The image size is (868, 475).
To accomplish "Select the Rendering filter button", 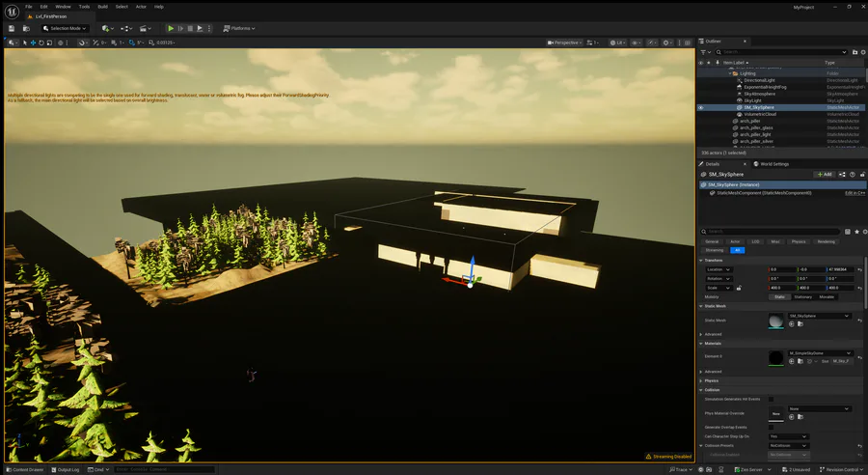I will (826, 241).
